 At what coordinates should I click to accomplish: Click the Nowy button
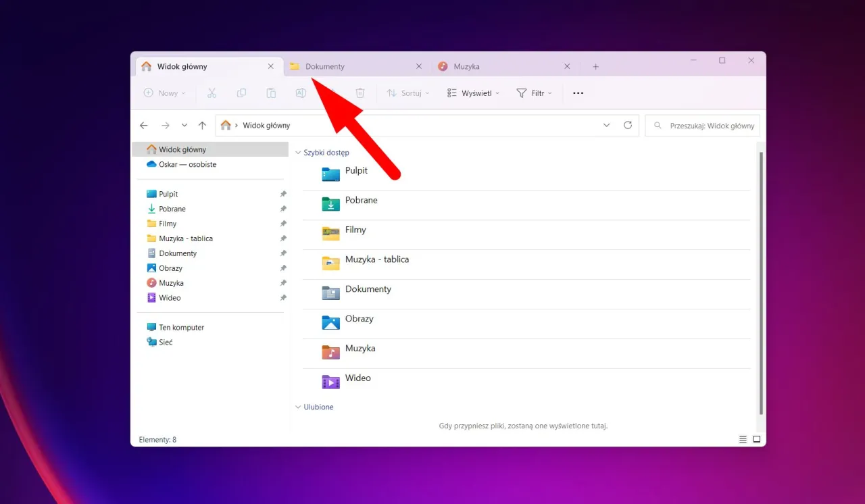pos(164,93)
